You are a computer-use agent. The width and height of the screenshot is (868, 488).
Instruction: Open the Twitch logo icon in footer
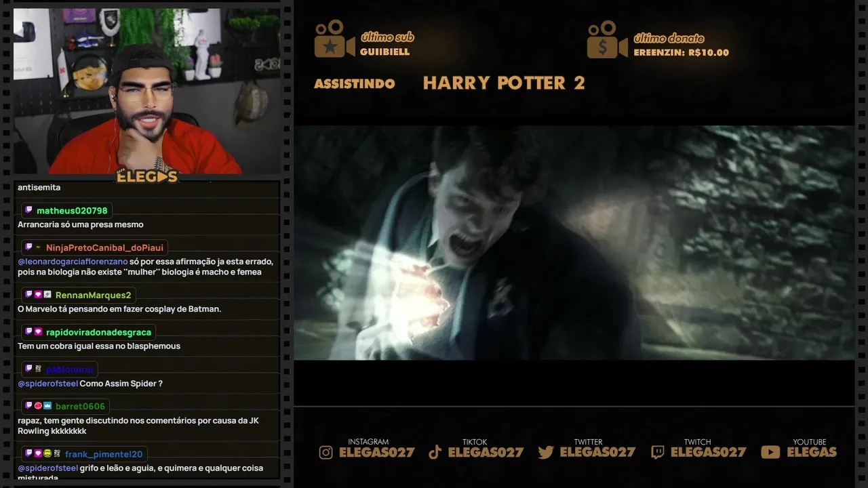click(x=657, y=452)
